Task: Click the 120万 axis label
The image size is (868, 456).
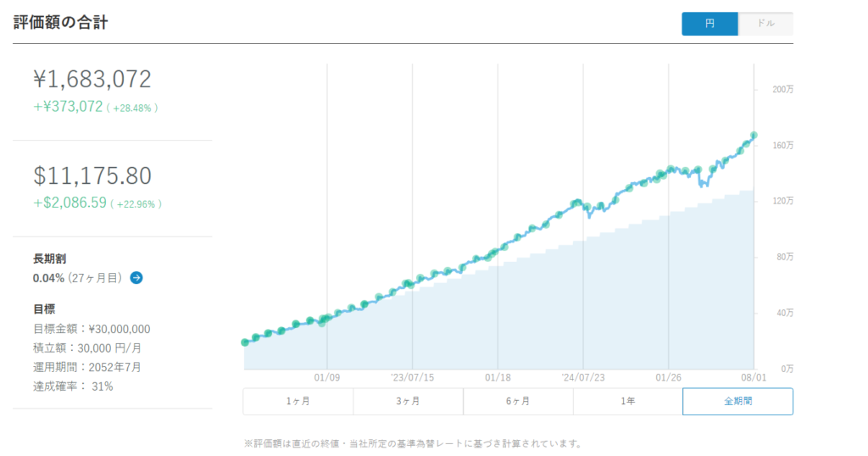Action: coord(782,201)
